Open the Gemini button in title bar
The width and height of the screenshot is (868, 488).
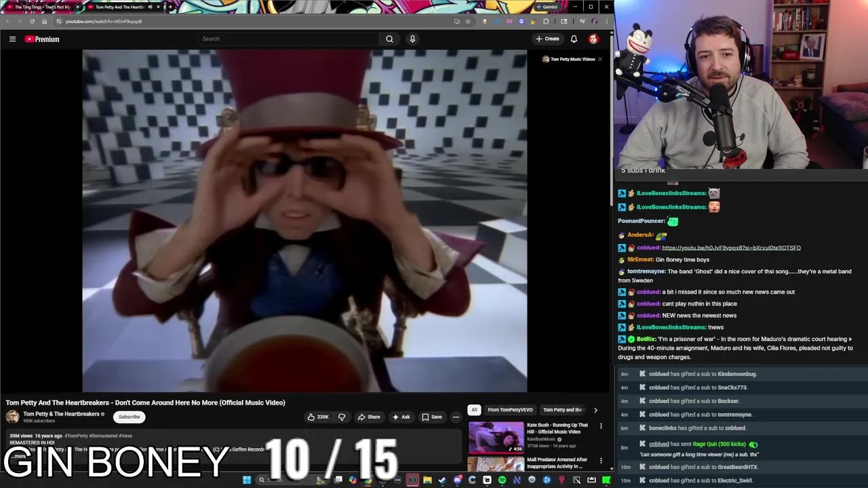(547, 7)
